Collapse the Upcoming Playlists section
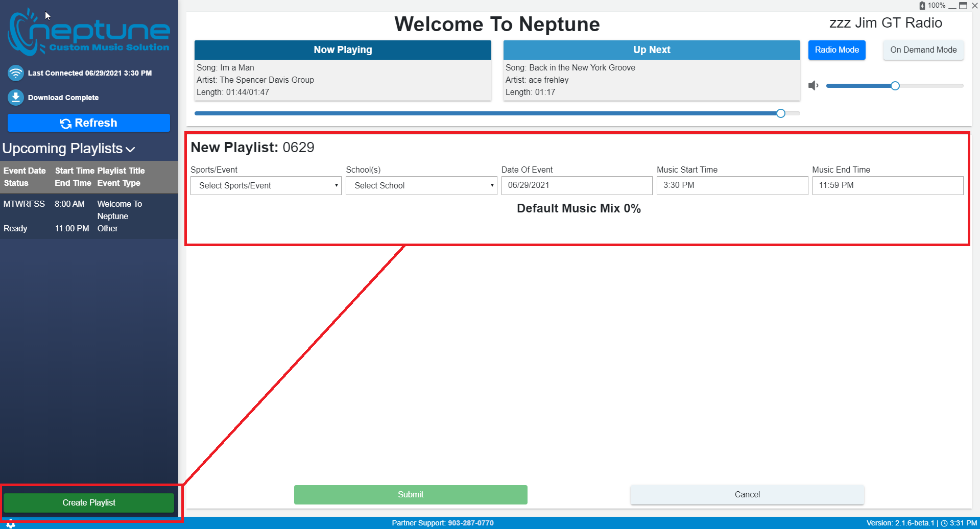This screenshot has width=980, height=529. (x=130, y=149)
